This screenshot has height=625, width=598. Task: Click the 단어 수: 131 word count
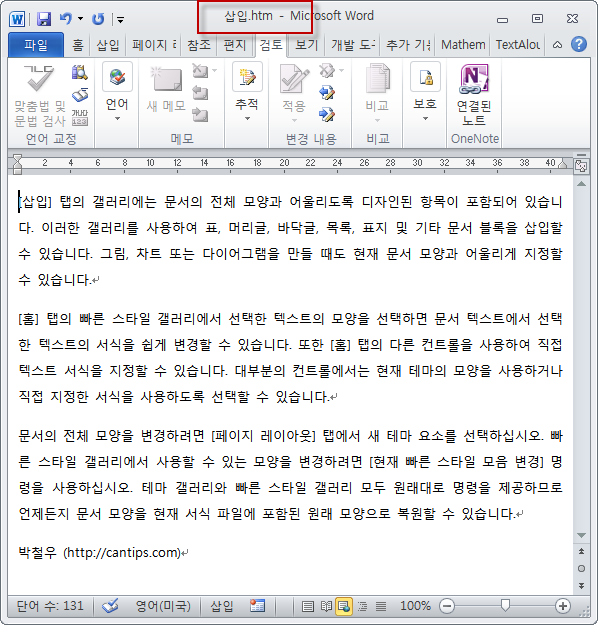point(50,606)
